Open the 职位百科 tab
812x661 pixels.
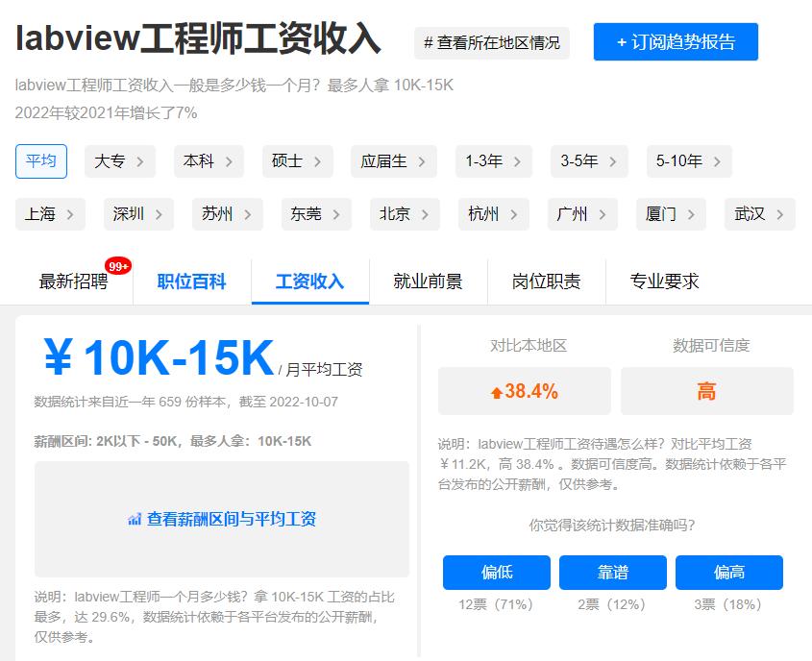tap(191, 282)
